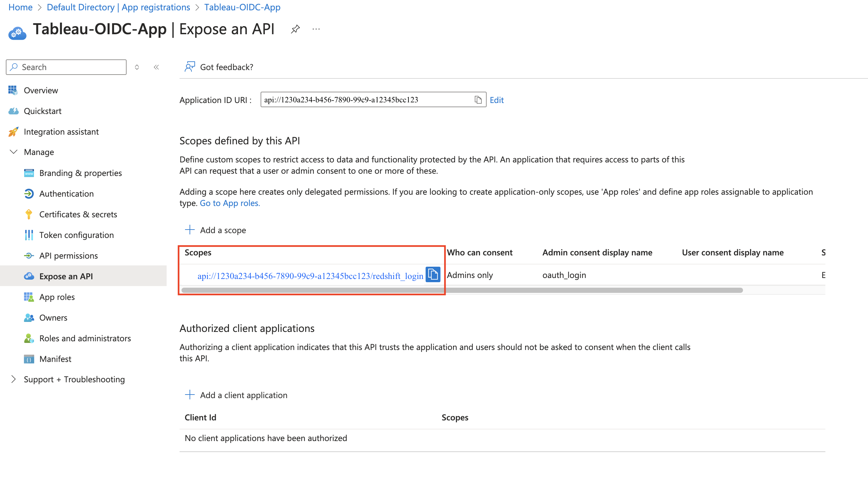Copy the redshift_login scope URI
868x494 pixels.
click(433, 274)
